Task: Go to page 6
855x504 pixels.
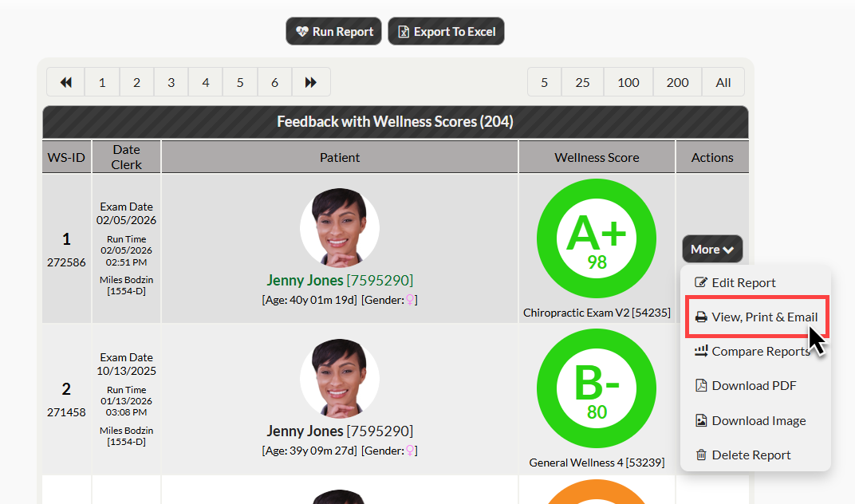Action: point(275,82)
